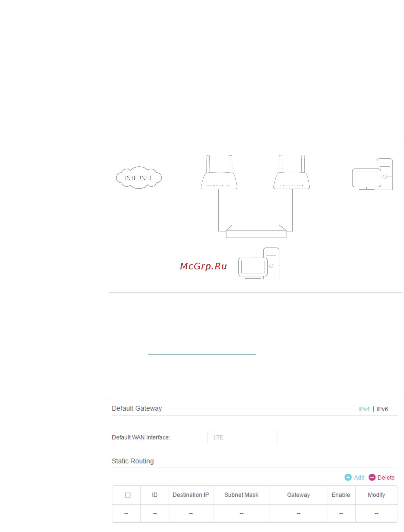The height and width of the screenshot is (532, 404).
Task: Click the ID column header
Action: pos(155,495)
